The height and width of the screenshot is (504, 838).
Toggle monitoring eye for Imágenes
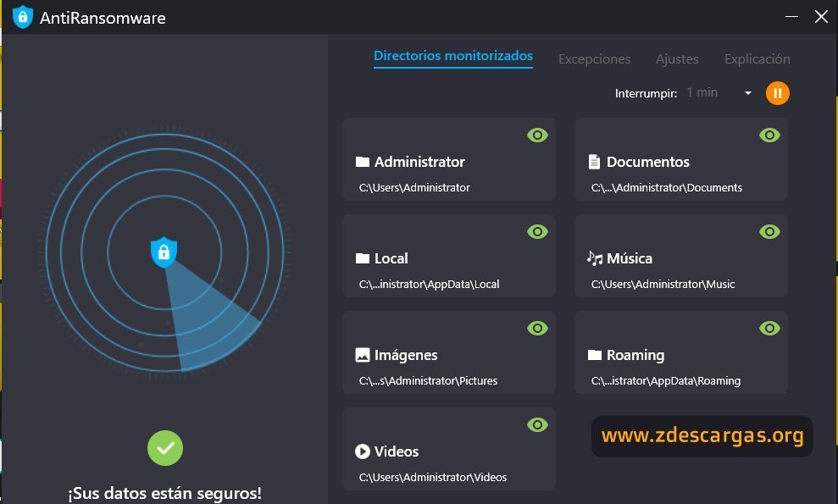pos(538,328)
